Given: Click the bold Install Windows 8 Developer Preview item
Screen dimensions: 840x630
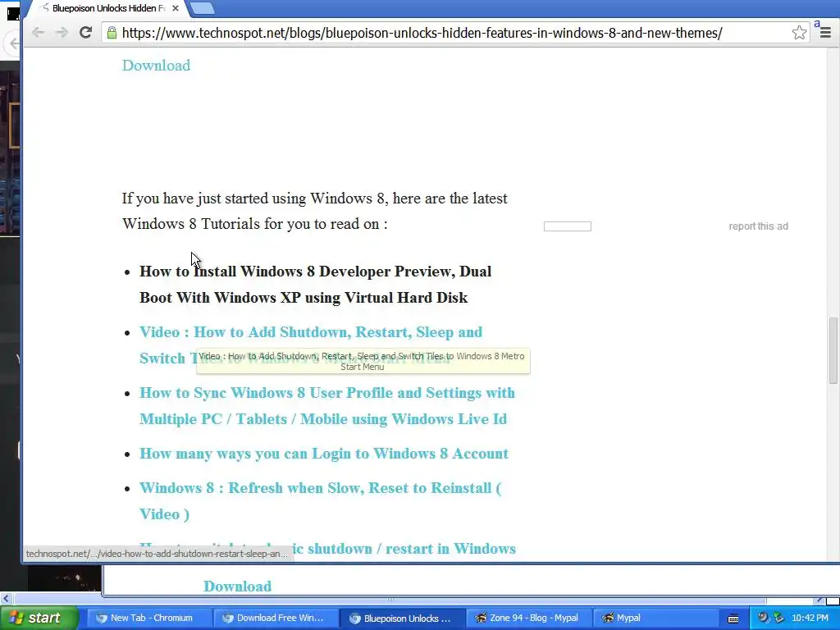Looking at the screenshot, I should (x=315, y=284).
